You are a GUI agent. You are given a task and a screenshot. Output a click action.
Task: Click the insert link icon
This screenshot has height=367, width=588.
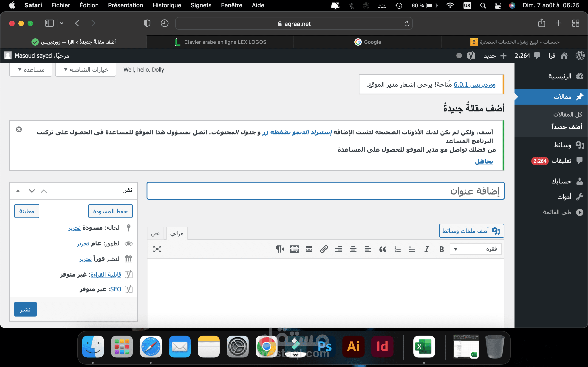coord(324,249)
